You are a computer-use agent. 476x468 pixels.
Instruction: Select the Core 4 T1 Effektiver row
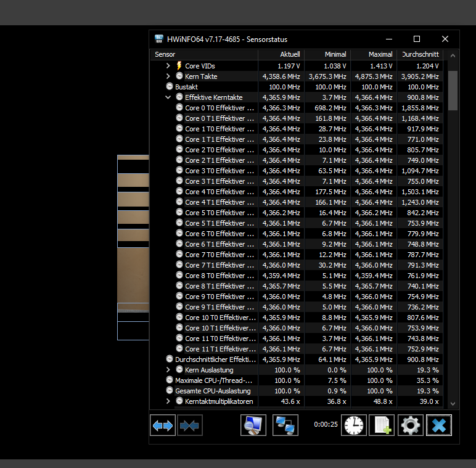[x=297, y=202]
